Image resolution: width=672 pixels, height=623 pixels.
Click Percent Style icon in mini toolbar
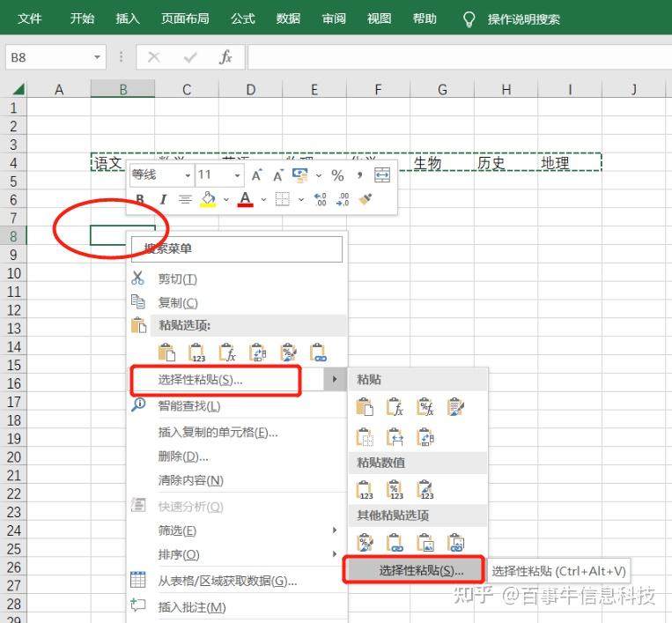pyautogui.click(x=337, y=175)
